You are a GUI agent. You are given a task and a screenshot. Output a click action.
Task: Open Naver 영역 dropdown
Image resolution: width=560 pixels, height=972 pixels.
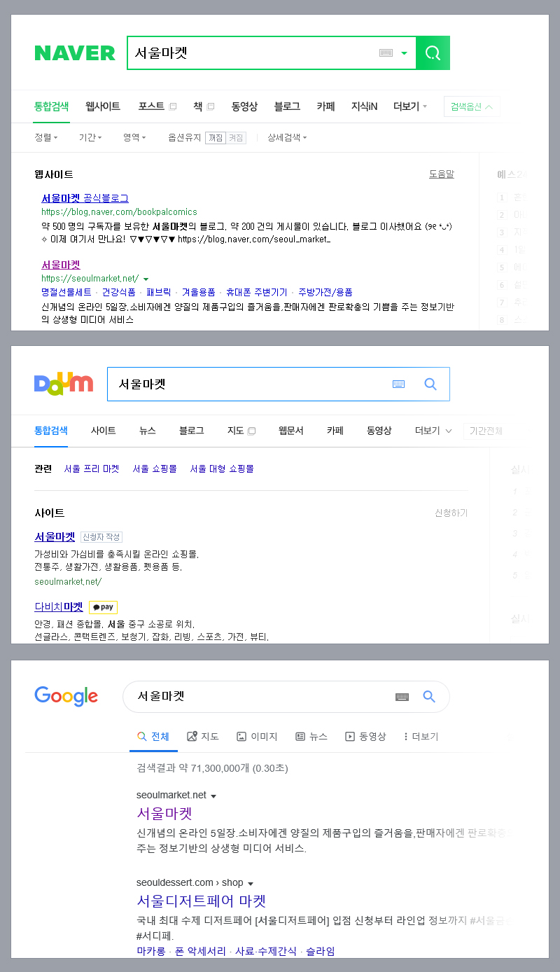tap(134, 138)
